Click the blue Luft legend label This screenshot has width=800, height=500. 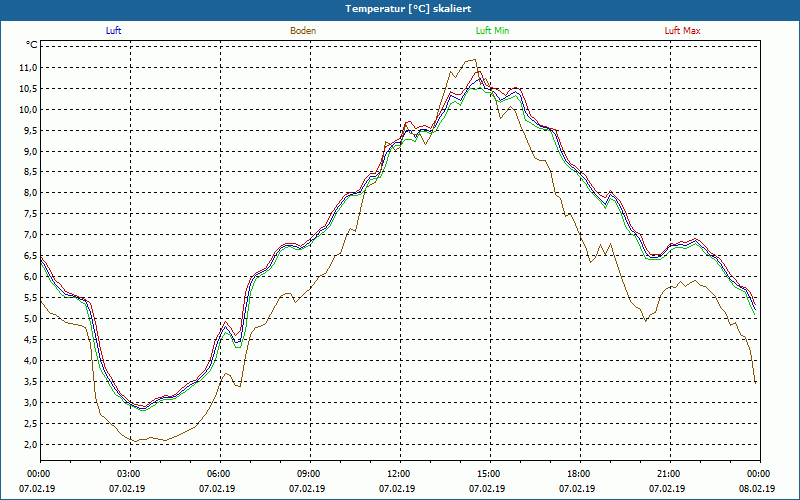113,31
